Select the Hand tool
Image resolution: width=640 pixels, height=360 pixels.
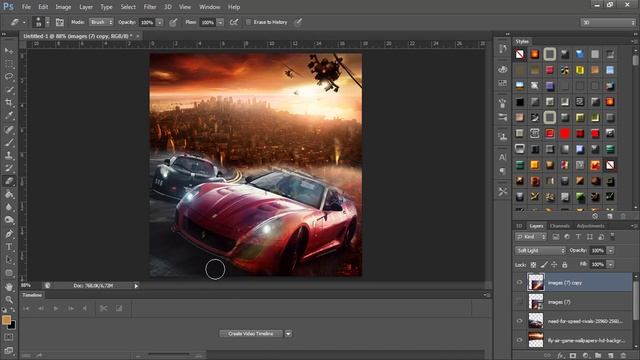coord(9,287)
